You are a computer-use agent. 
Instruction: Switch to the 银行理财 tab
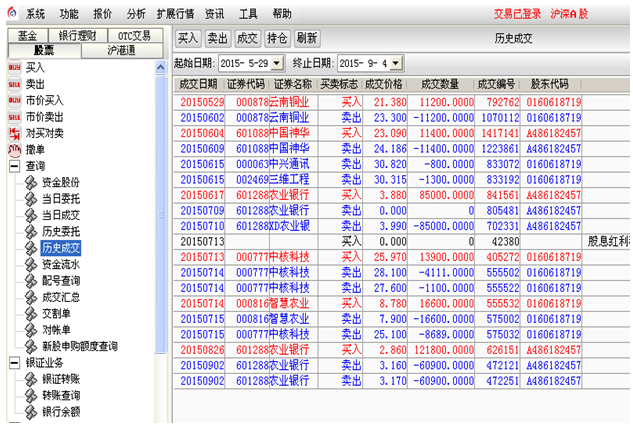click(x=78, y=36)
